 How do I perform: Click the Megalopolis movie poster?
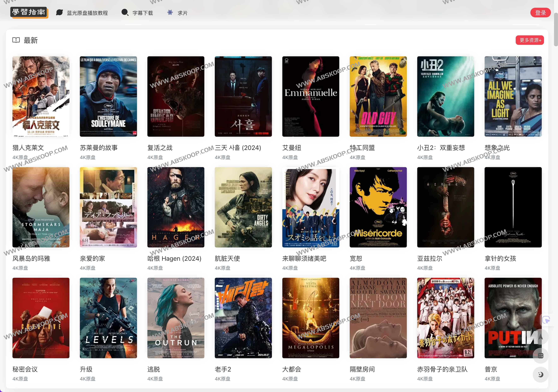coord(310,318)
